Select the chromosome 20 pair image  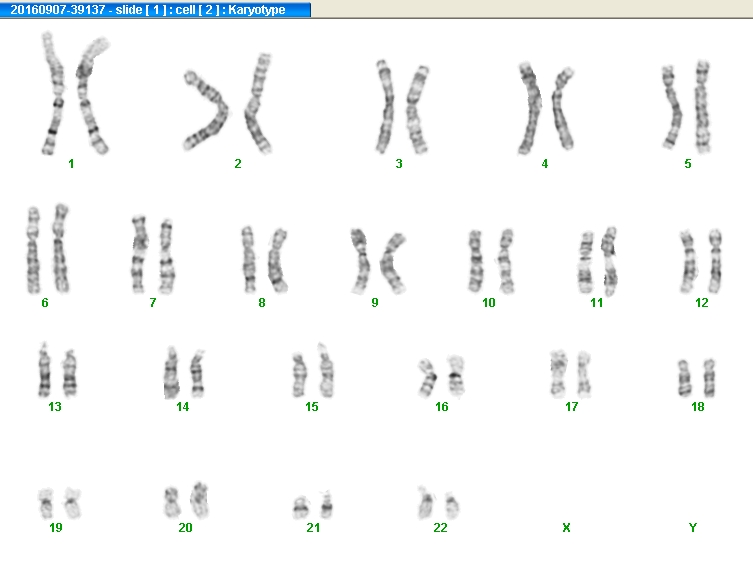coord(186,500)
